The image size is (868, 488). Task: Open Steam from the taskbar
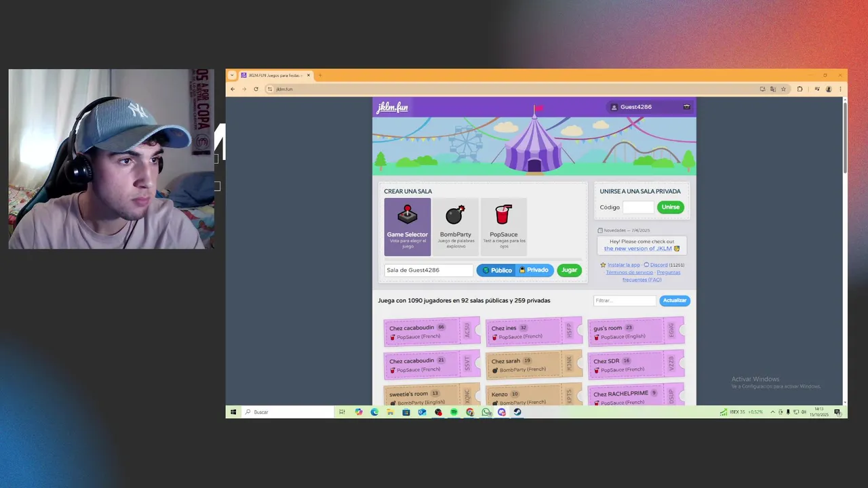(517, 412)
